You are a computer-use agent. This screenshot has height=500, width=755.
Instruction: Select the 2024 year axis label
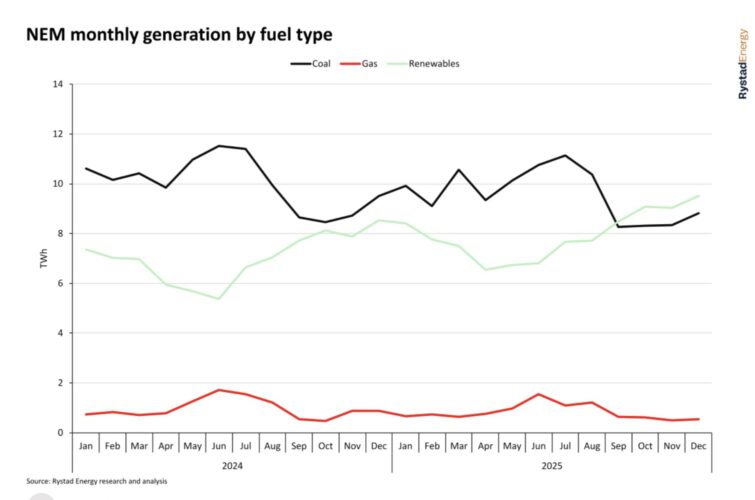click(x=232, y=465)
